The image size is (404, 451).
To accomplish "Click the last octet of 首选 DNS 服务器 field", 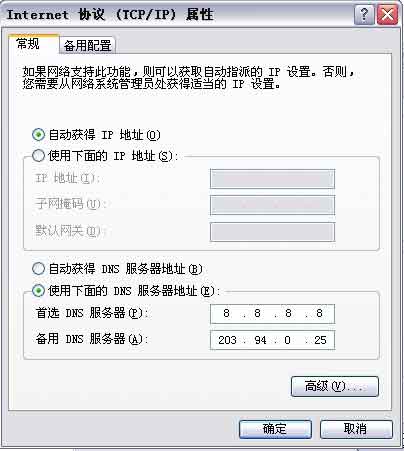I will (319, 313).
